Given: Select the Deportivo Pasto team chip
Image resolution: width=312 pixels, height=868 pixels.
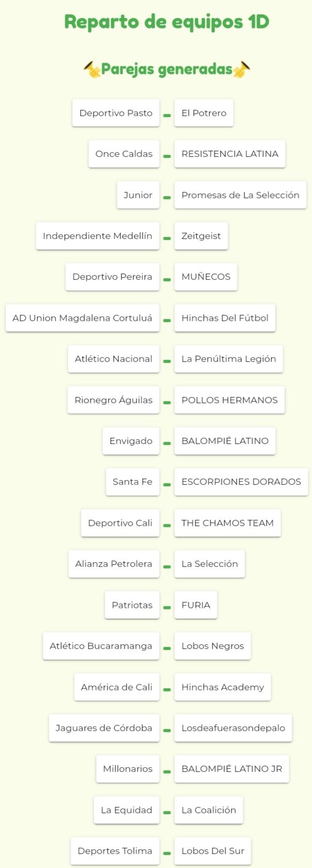Looking at the screenshot, I should pyautogui.click(x=116, y=113).
